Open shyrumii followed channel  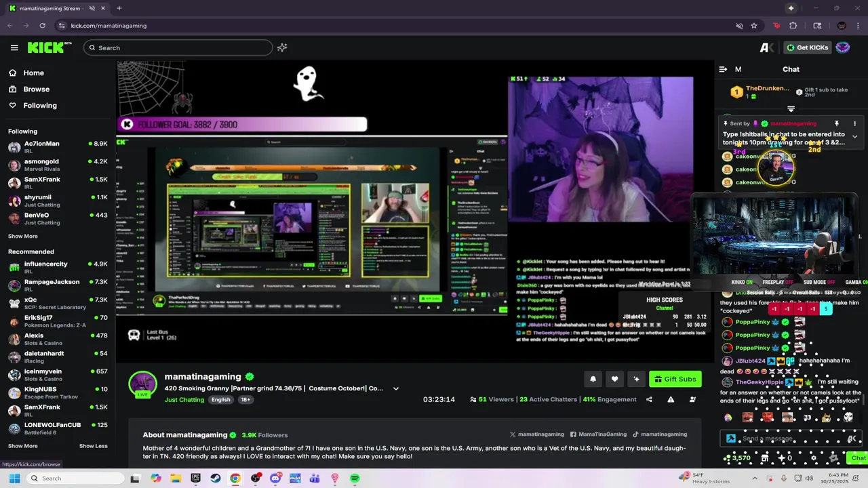click(x=58, y=201)
